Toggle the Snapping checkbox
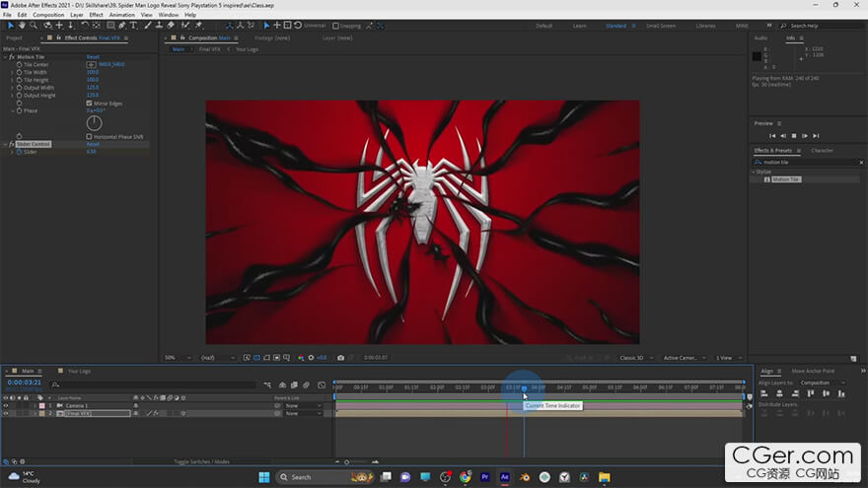Viewport: 868px width, 488px height. 335,26
